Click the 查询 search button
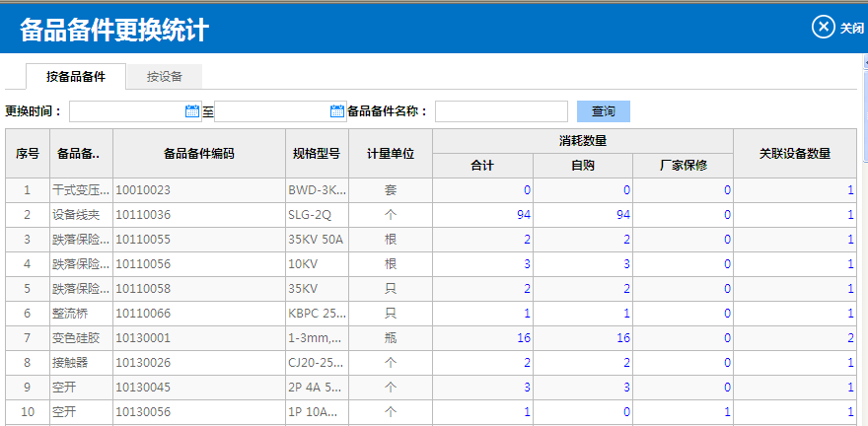The width and height of the screenshot is (868, 426). [603, 111]
